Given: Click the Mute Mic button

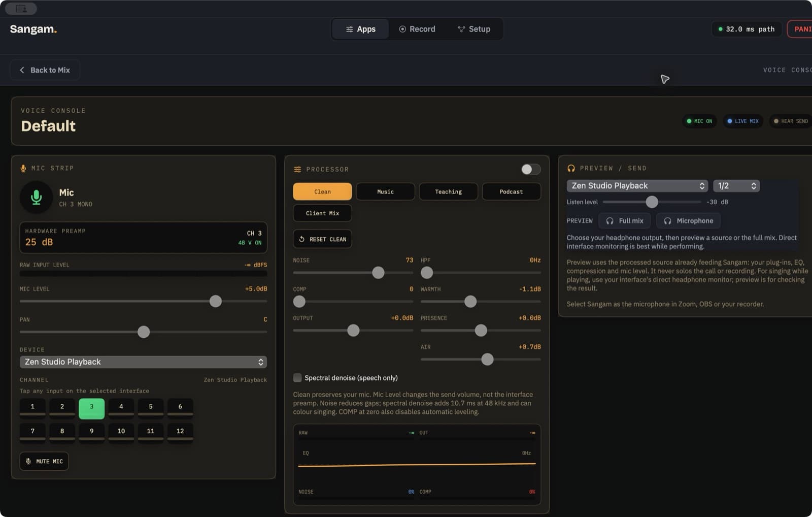Looking at the screenshot, I should (x=44, y=461).
